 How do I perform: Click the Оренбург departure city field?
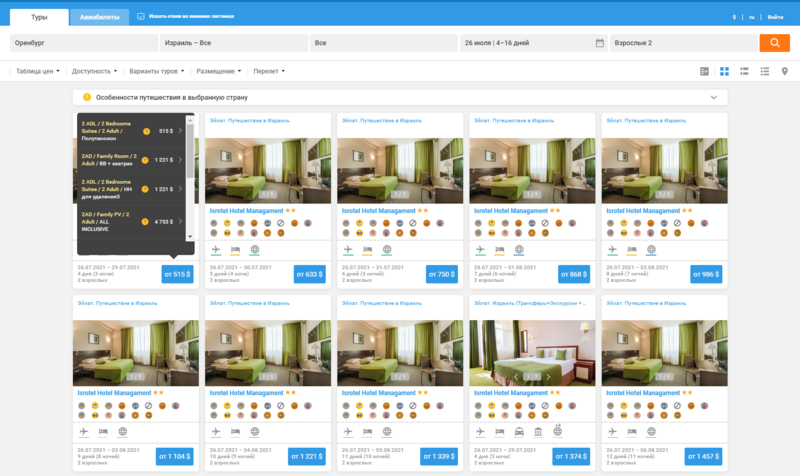(83, 43)
